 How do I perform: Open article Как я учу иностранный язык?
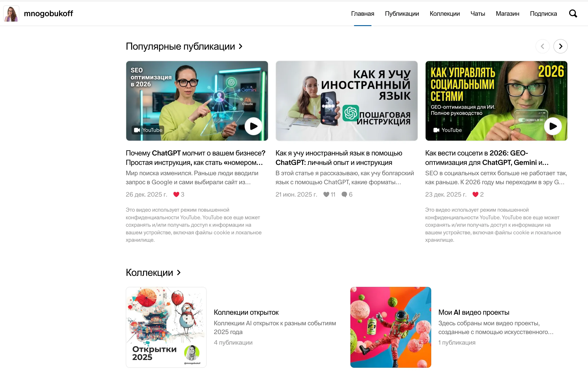tap(339, 158)
